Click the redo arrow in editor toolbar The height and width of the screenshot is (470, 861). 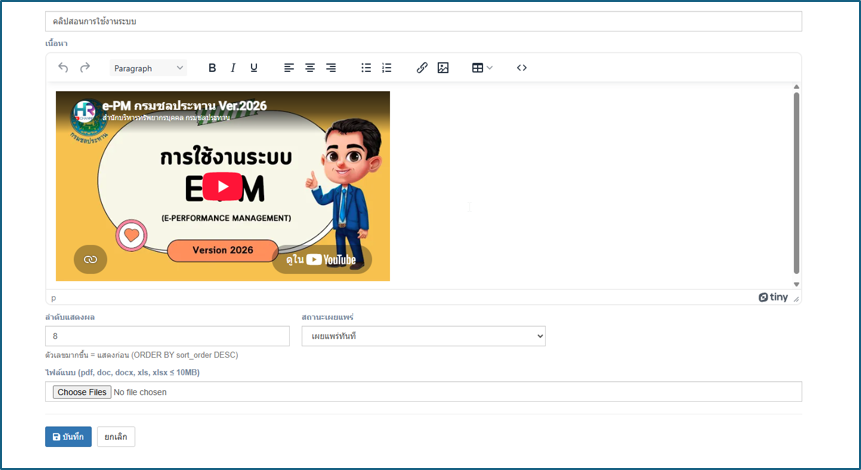pyautogui.click(x=85, y=68)
